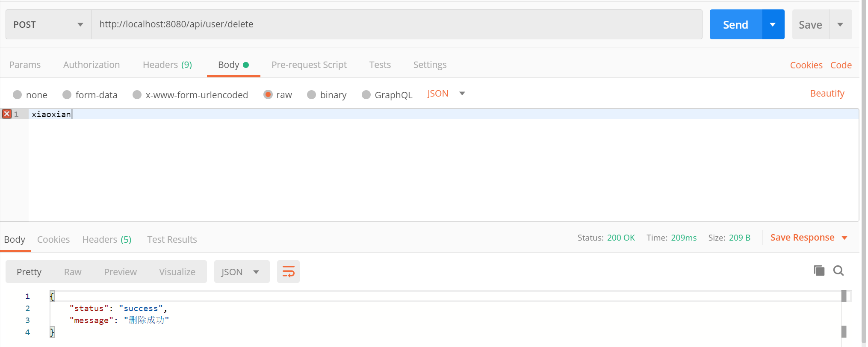Choose the GraphQL body radio
868x347 pixels.
tap(366, 94)
